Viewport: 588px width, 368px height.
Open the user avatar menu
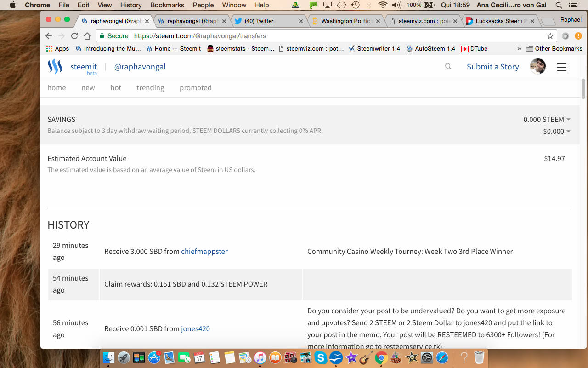(538, 67)
